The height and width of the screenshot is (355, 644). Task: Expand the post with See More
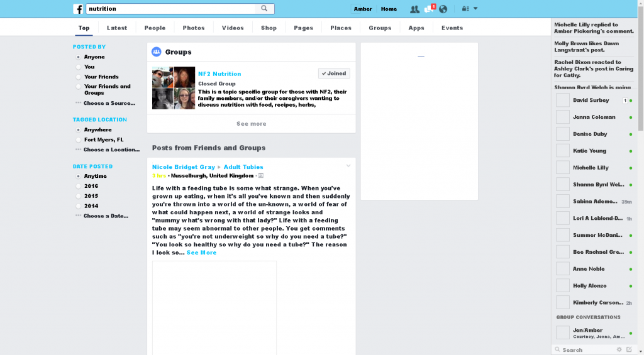[201, 253]
